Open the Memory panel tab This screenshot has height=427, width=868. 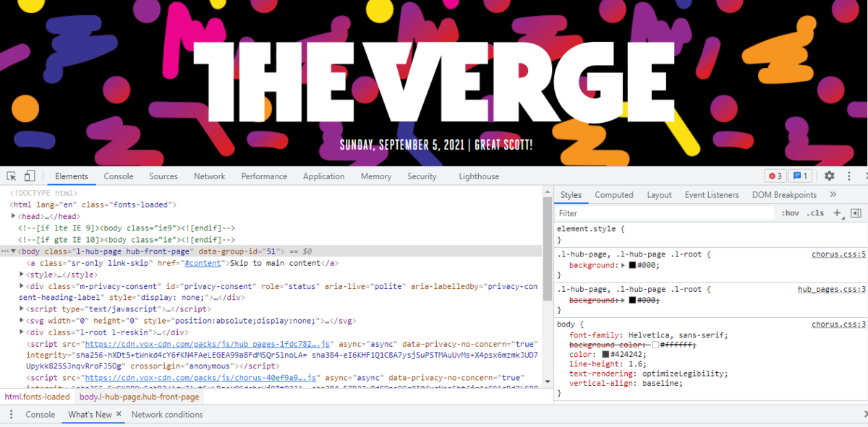click(376, 176)
